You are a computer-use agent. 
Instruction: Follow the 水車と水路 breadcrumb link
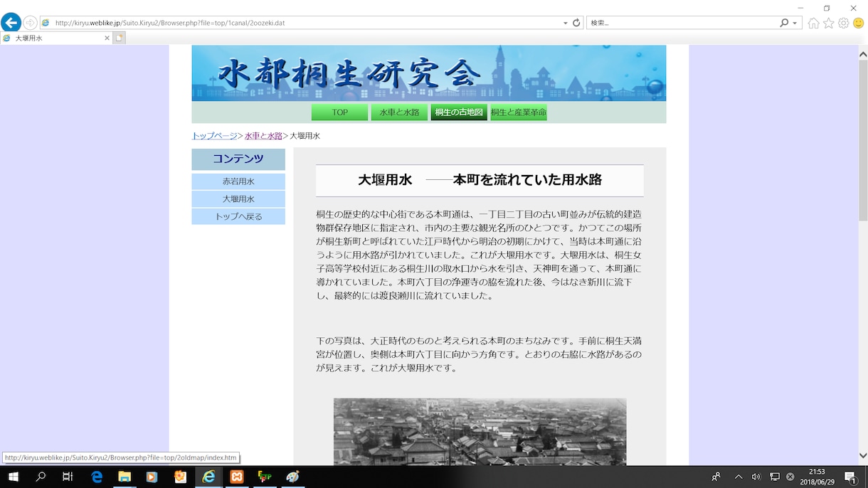click(x=263, y=136)
